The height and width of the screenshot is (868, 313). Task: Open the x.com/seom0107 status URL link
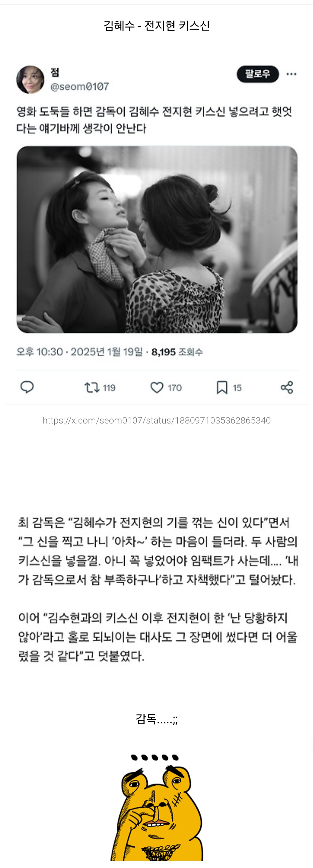coord(156,420)
